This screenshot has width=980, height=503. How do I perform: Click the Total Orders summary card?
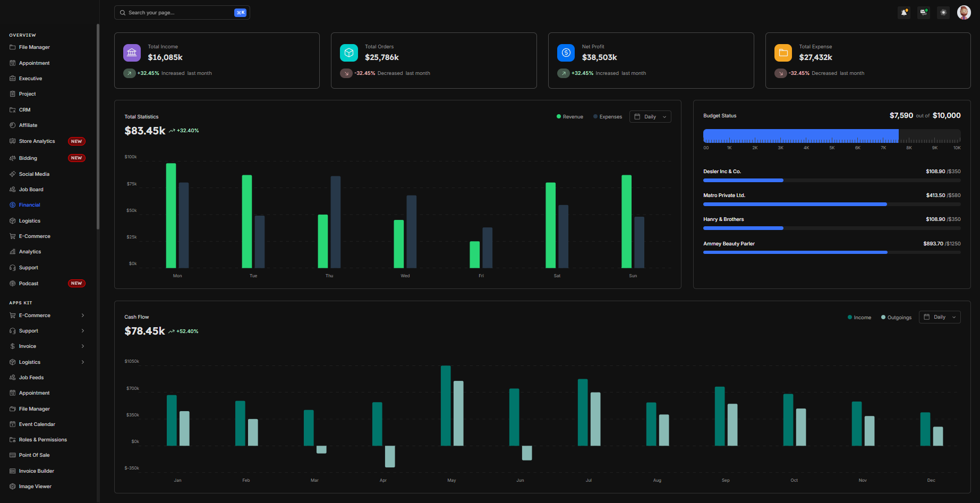(433, 60)
